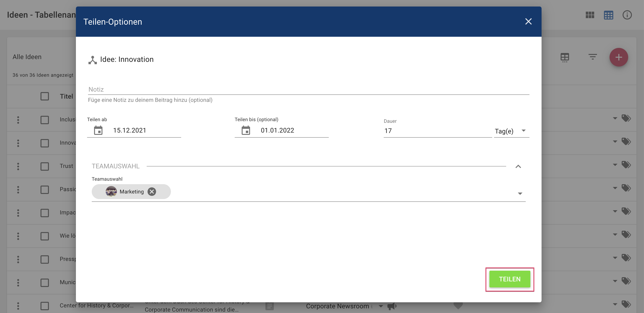Viewport: 644px width, 313px height.
Task: Click the tags icon in the Passic row
Action: pos(626,188)
